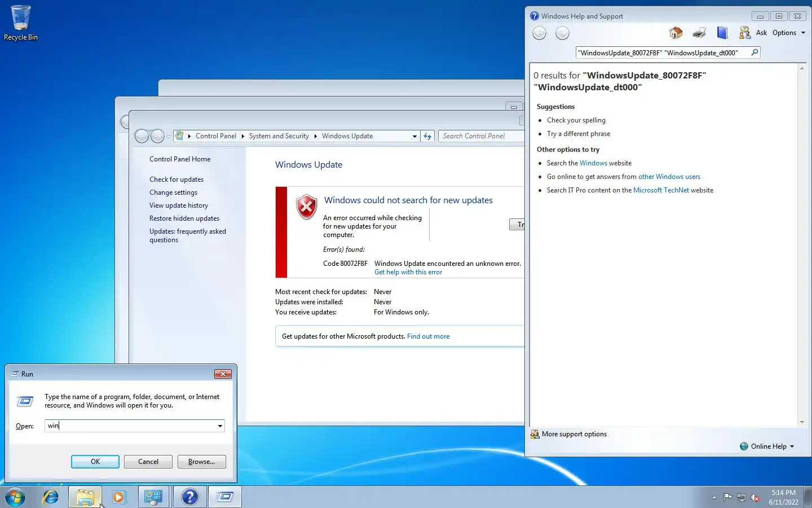This screenshot has height=508, width=812.
Task: Click the Print icon in Help window
Action: tap(699, 33)
